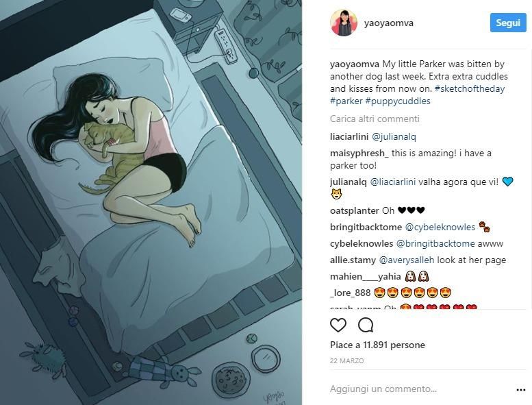
Task: Open the #puppycuddles hashtag link
Action: (398, 101)
